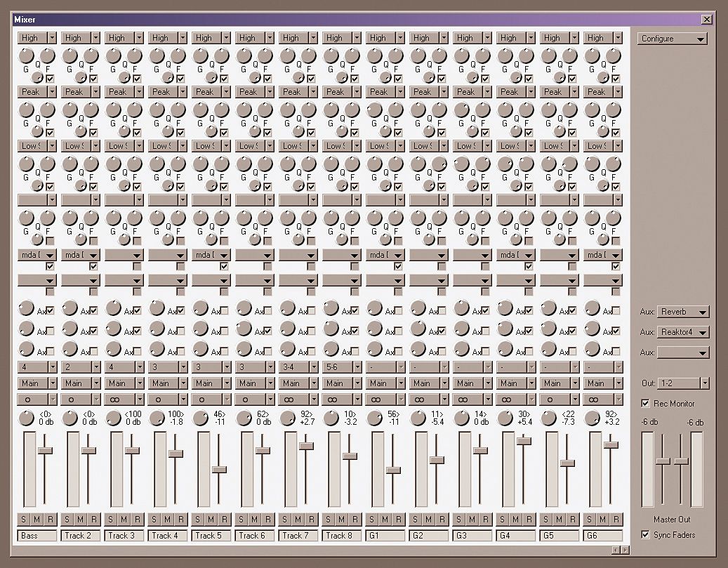Toggle the Rec Monitor checkbox
This screenshot has height=568, width=728.
click(x=645, y=403)
